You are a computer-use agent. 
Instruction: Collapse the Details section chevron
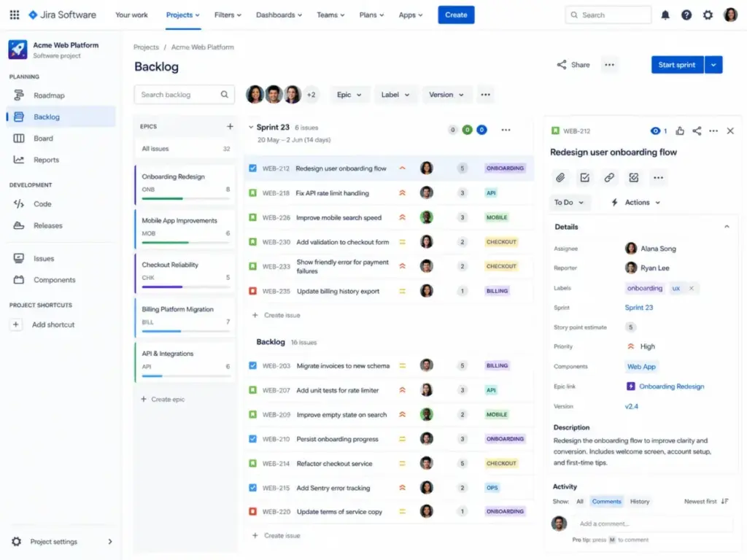(727, 227)
